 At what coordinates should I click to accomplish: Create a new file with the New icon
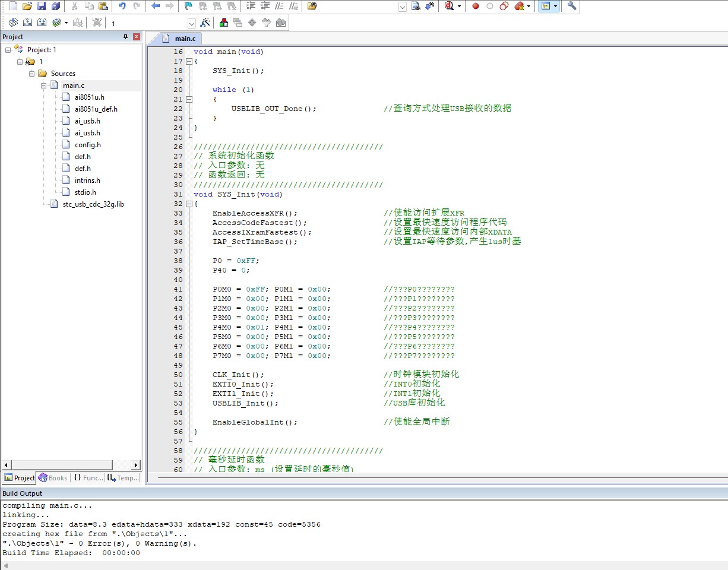click(13, 6)
